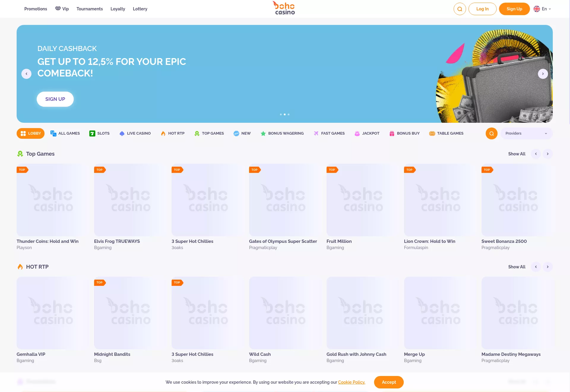Open Wild Cash game thumbnail
Image resolution: width=570 pixels, height=392 pixels.
point(285,313)
